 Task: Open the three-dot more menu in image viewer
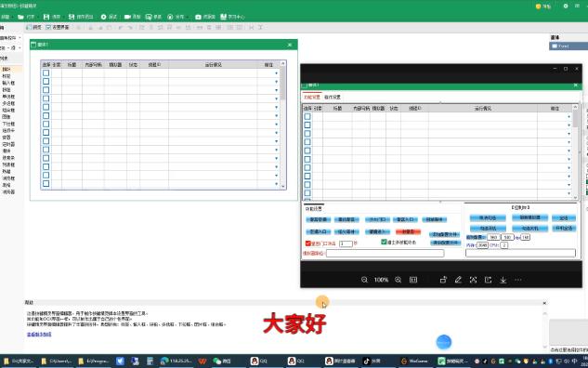click(518, 280)
